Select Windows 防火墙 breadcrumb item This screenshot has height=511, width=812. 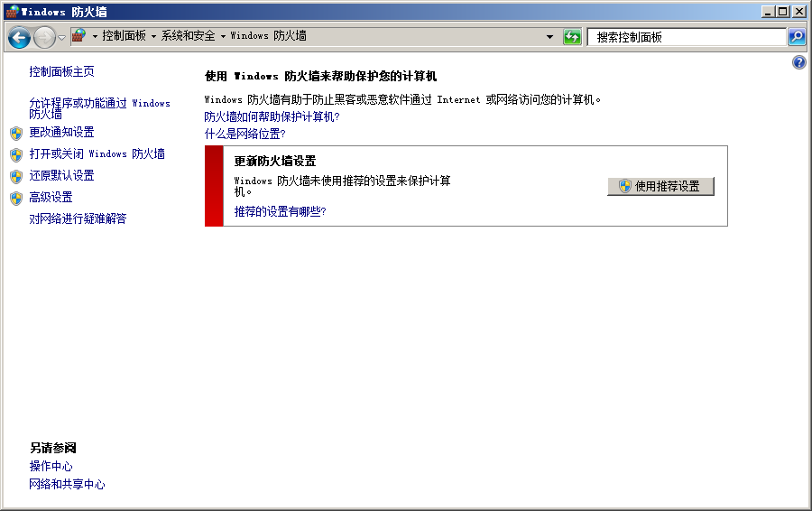point(268,36)
